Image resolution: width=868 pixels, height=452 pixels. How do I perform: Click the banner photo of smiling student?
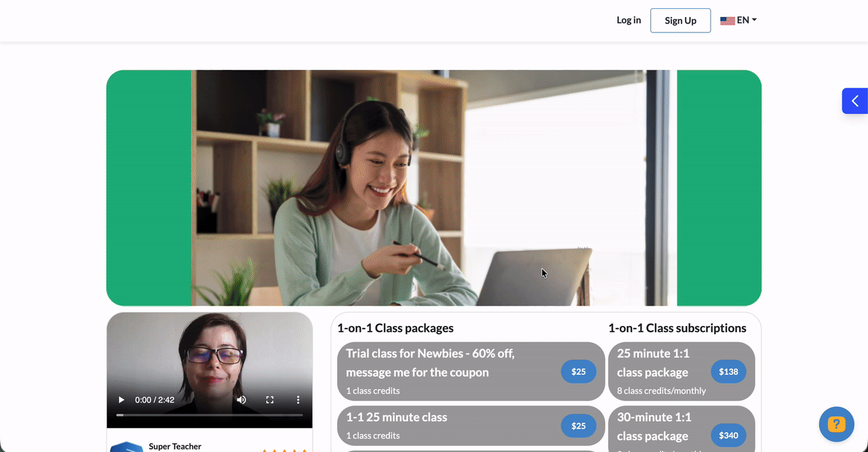(x=433, y=188)
